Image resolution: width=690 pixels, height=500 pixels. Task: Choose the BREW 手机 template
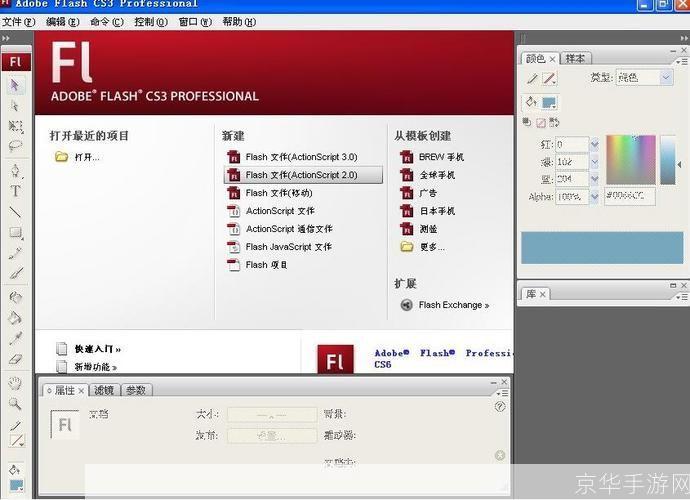[432, 157]
